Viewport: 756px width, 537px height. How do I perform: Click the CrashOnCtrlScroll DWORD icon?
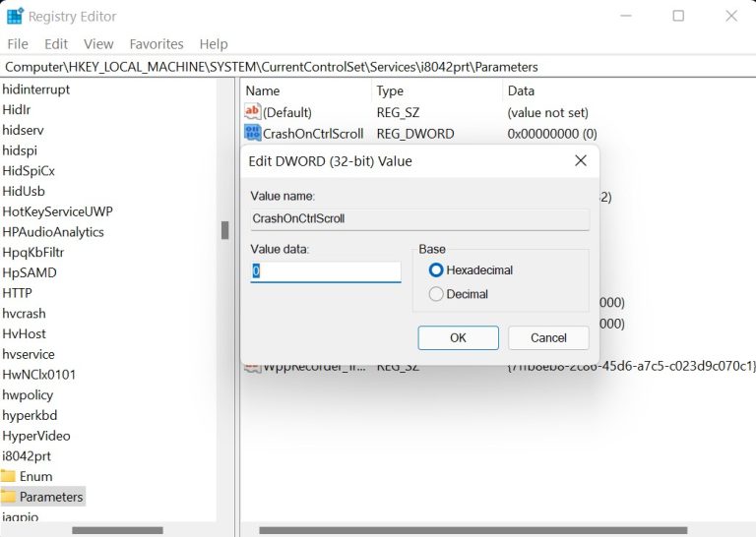coord(253,133)
